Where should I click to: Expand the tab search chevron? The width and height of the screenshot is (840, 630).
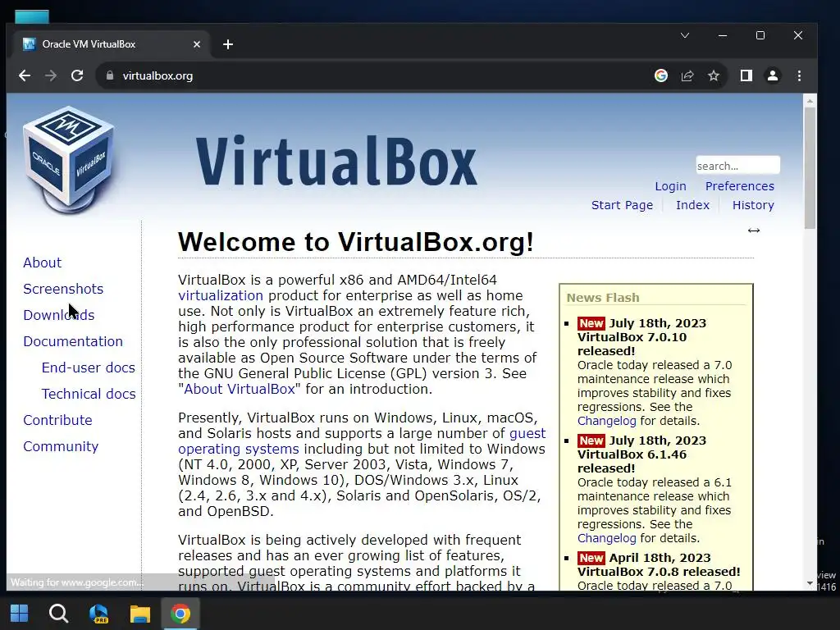pos(685,35)
